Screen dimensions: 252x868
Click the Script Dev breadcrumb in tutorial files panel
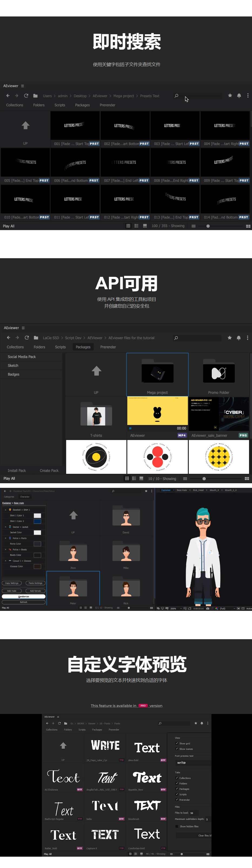[73, 338]
